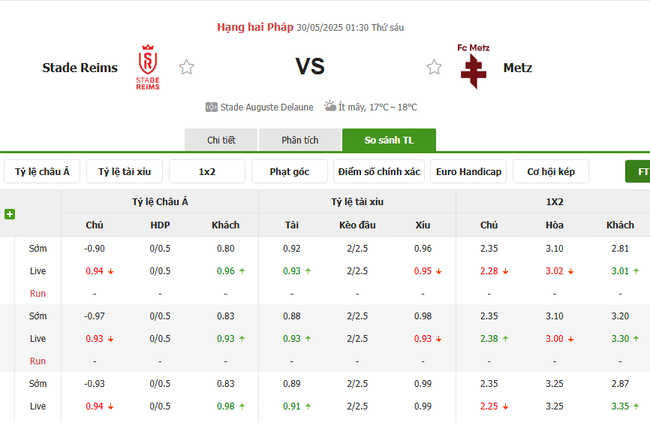
Task: Click the live 2.28 home odds value
Action: (488, 271)
